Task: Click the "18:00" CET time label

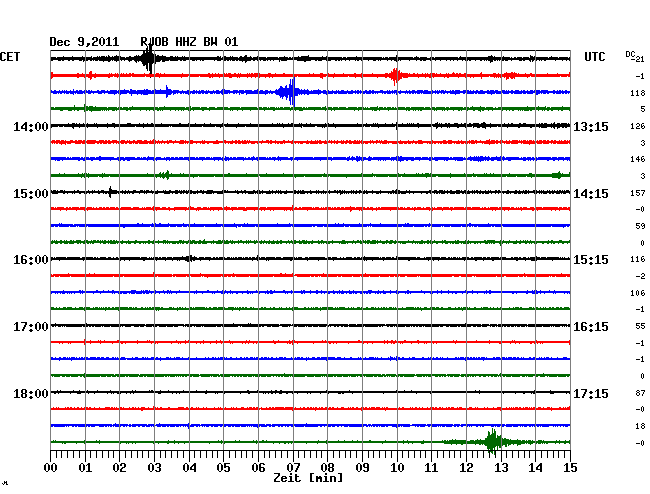Action: [x=31, y=394]
